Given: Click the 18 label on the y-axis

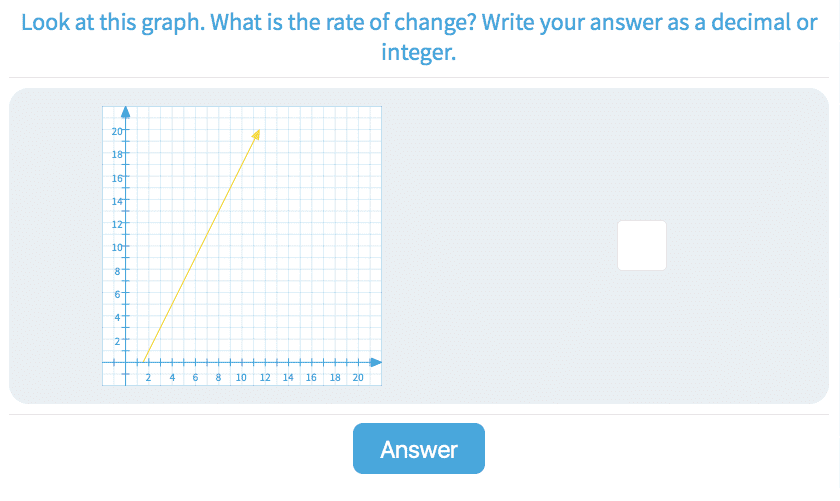Looking at the screenshot, I should coord(116,155).
